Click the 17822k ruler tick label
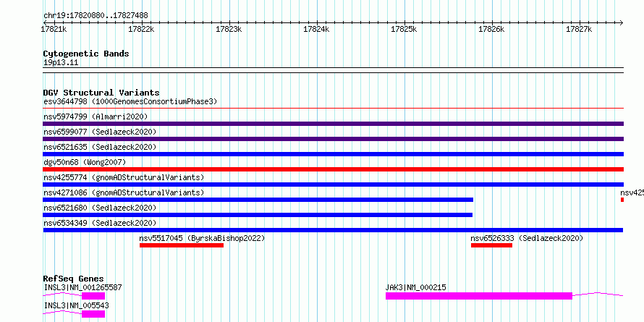This screenshot has height=322, width=644. pyautogui.click(x=141, y=29)
